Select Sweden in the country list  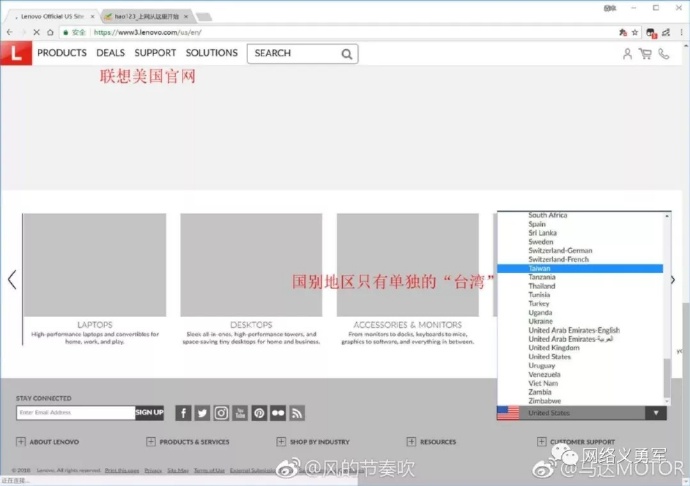[580, 242]
